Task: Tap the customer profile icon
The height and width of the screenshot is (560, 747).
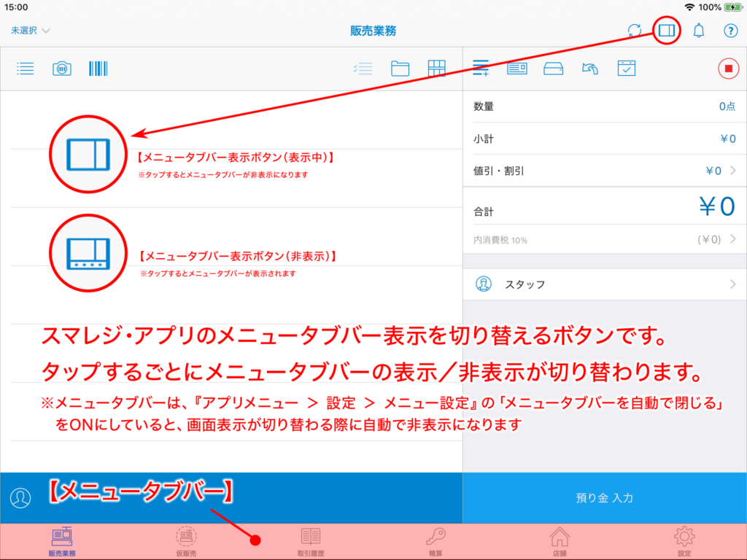Action: click(x=21, y=497)
